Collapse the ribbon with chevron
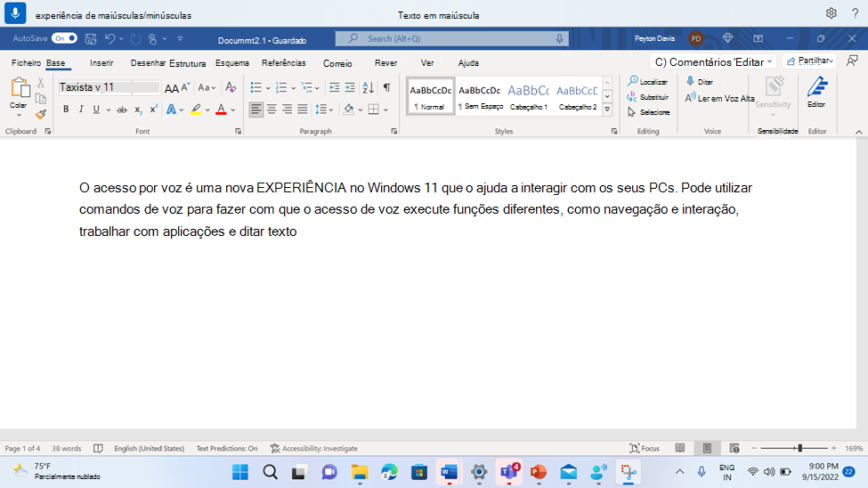868x488 pixels. pyautogui.click(x=858, y=132)
